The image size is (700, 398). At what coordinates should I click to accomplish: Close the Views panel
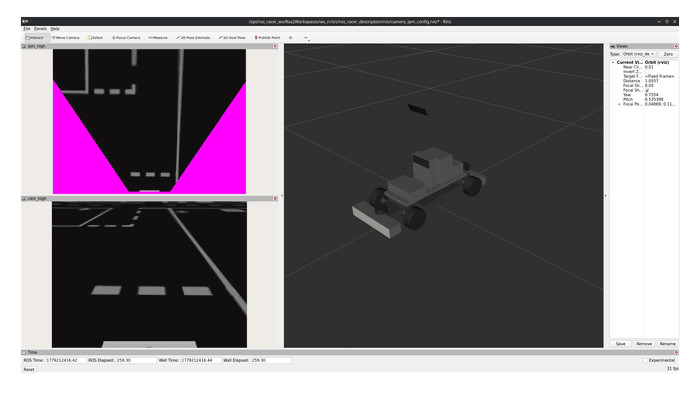click(676, 46)
